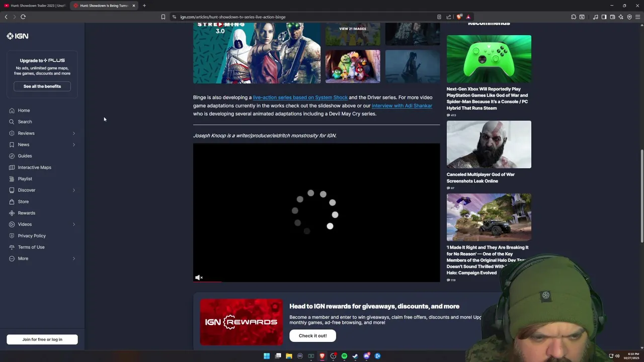Click the Privacy Policy sidebar icon
This screenshot has height=362, width=644.
[12, 236]
